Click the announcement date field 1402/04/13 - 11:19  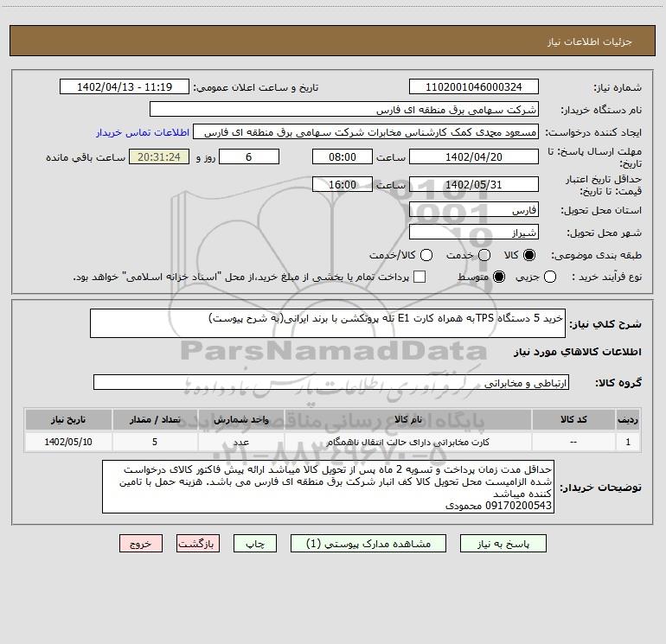pyautogui.click(x=125, y=87)
